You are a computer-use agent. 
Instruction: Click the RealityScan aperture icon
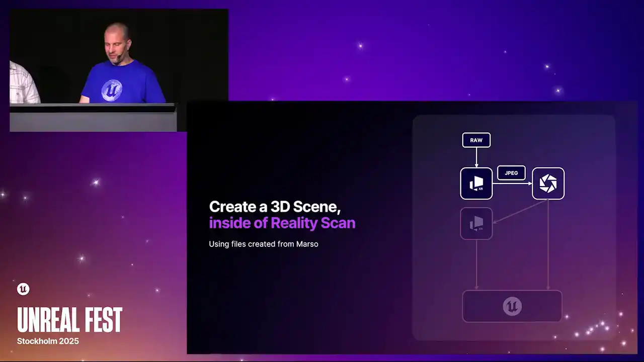[x=548, y=184]
